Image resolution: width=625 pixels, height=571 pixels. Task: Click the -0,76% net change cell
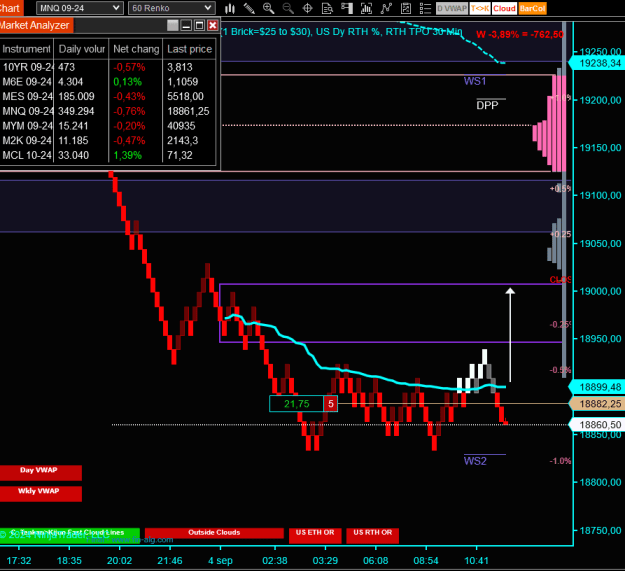[x=136, y=111]
